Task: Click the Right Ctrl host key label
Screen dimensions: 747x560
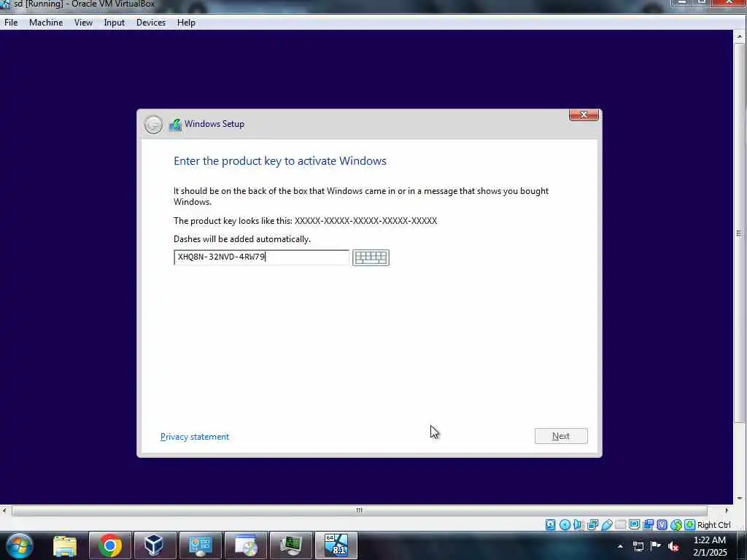Action: pyautogui.click(x=714, y=525)
